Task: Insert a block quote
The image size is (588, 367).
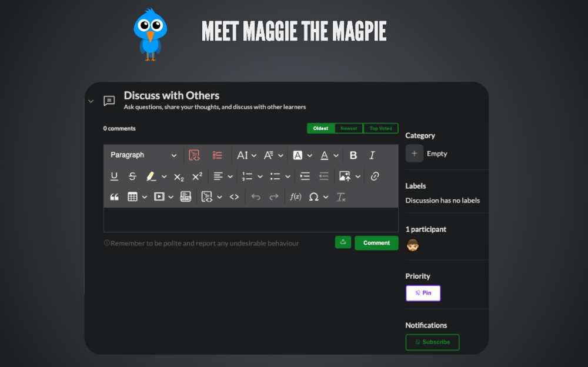Action: tap(114, 197)
